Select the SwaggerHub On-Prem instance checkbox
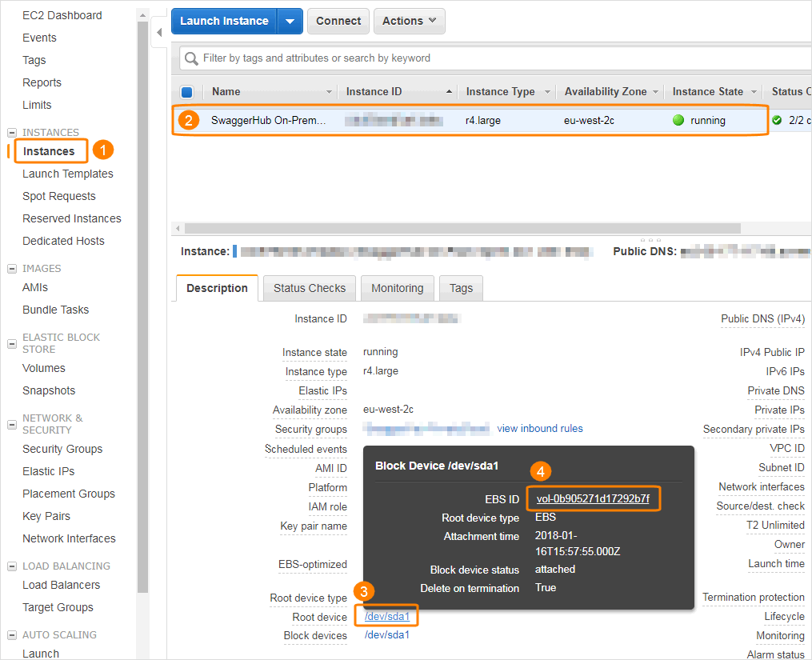Screen dimensions: 812x660 click(x=187, y=121)
